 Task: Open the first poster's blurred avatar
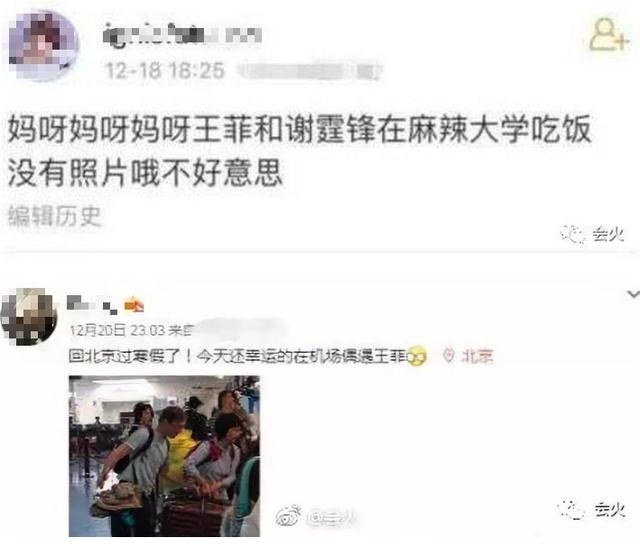coord(42,44)
